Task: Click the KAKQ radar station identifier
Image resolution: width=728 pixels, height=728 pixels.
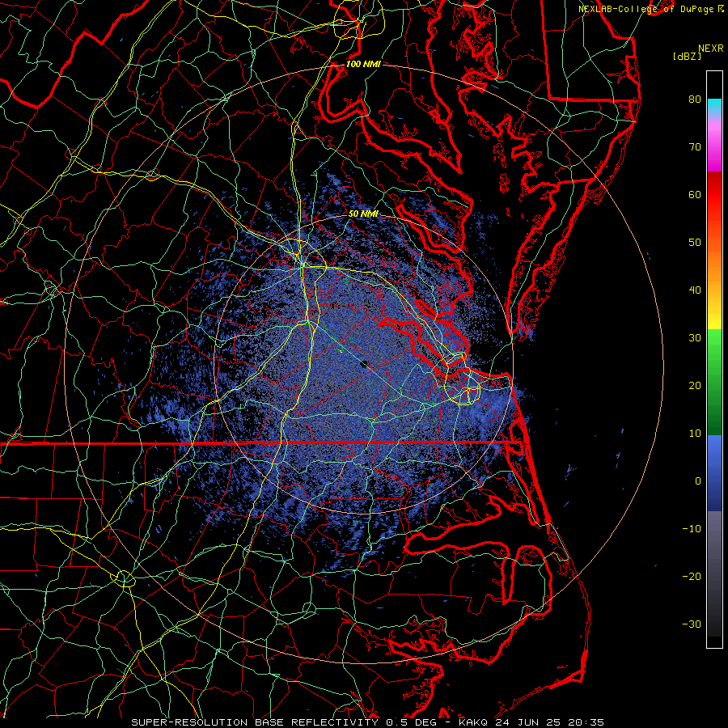Action: [472, 722]
